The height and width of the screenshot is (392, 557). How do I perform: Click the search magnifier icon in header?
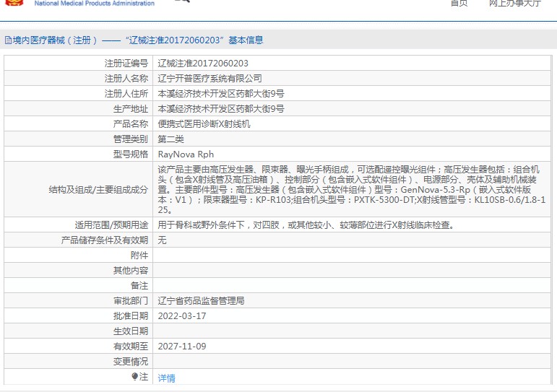coord(183,1)
